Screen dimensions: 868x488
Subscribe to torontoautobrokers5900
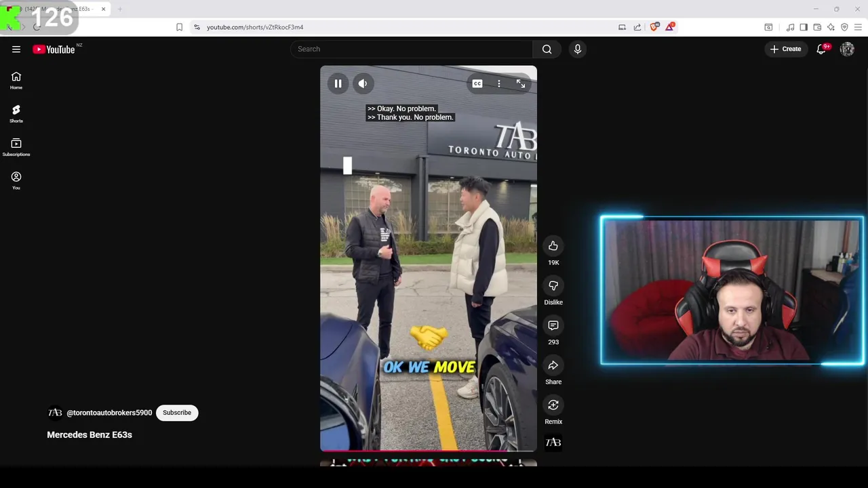click(x=177, y=413)
